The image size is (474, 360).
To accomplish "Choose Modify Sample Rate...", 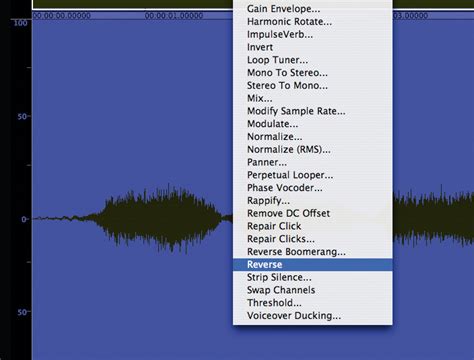I will [x=312, y=111].
